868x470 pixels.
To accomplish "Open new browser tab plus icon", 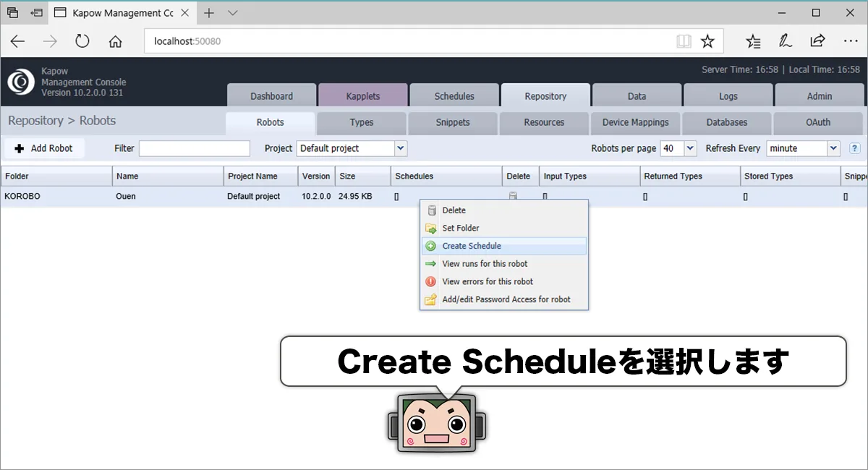I will tap(209, 12).
